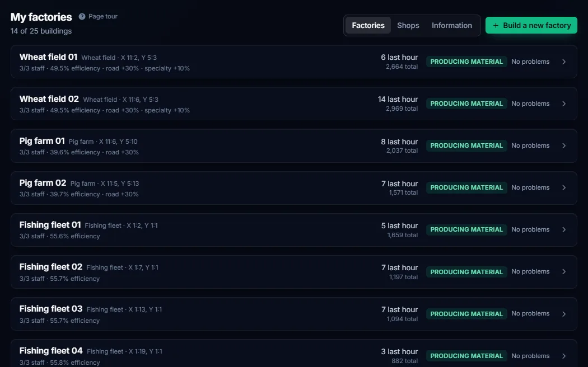Switch to the Information tab

coord(451,26)
